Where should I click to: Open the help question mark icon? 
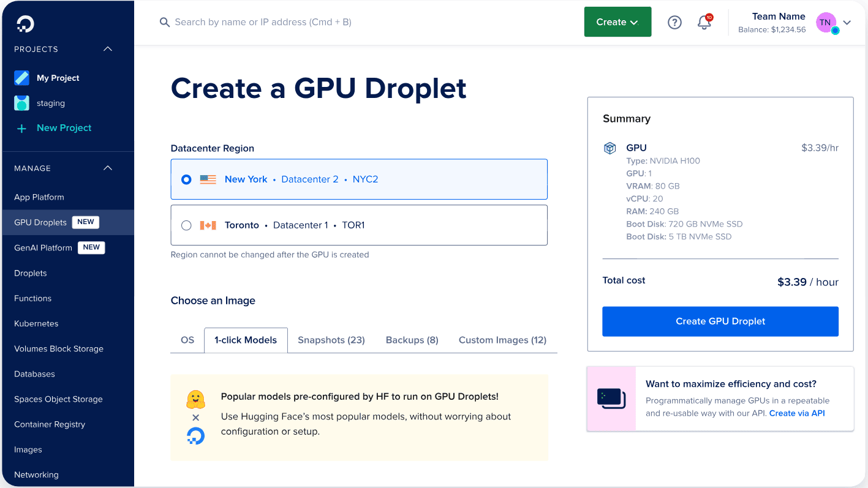[674, 23]
